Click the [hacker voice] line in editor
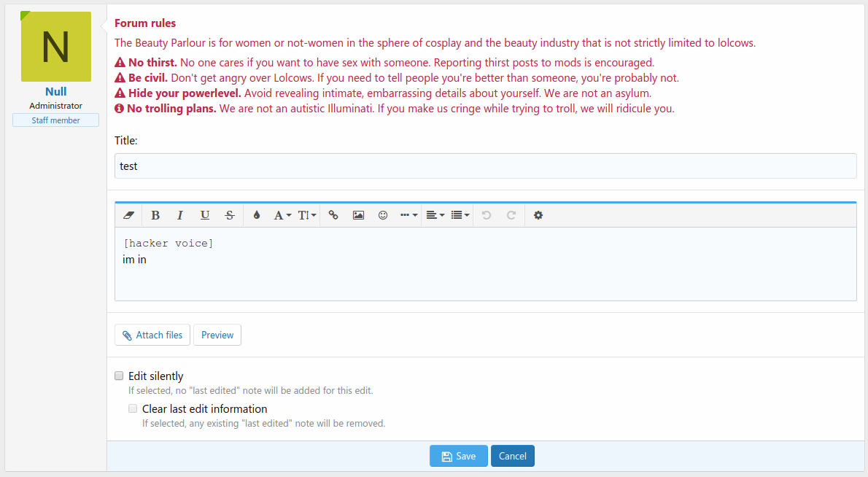 tap(168, 244)
